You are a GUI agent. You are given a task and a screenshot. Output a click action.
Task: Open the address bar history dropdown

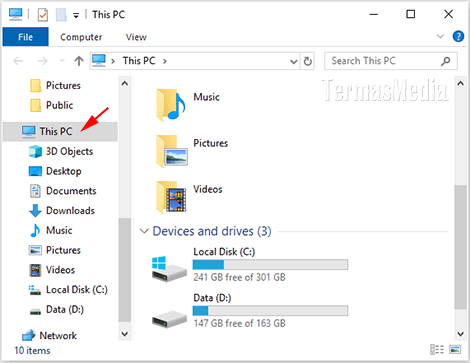pyautogui.click(x=293, y=61)
